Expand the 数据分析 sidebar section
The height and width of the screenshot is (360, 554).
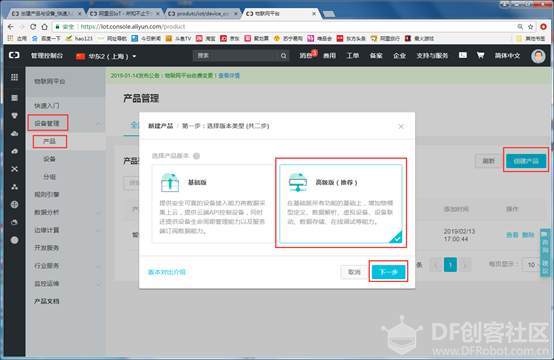(99, 213)
